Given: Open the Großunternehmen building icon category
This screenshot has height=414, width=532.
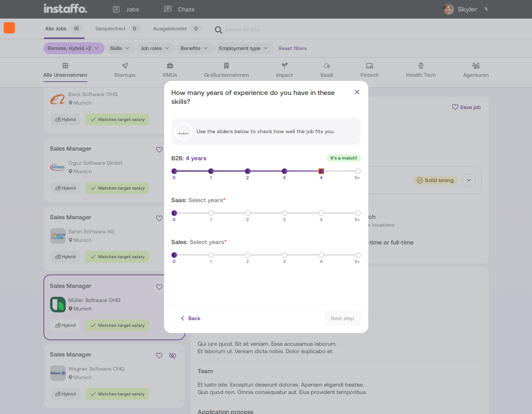Looking at the screenshot, I should point(226,66).
